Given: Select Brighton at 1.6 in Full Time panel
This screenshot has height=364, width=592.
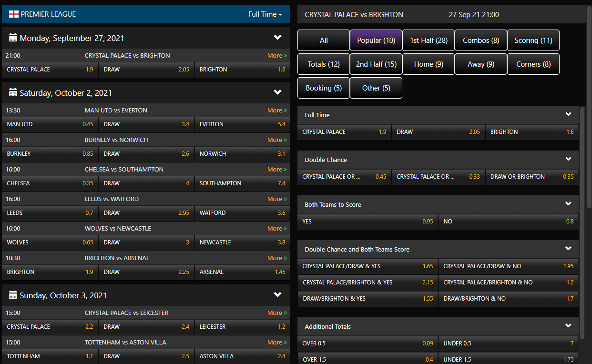Looking at the screenshot, I should [532, 132].
